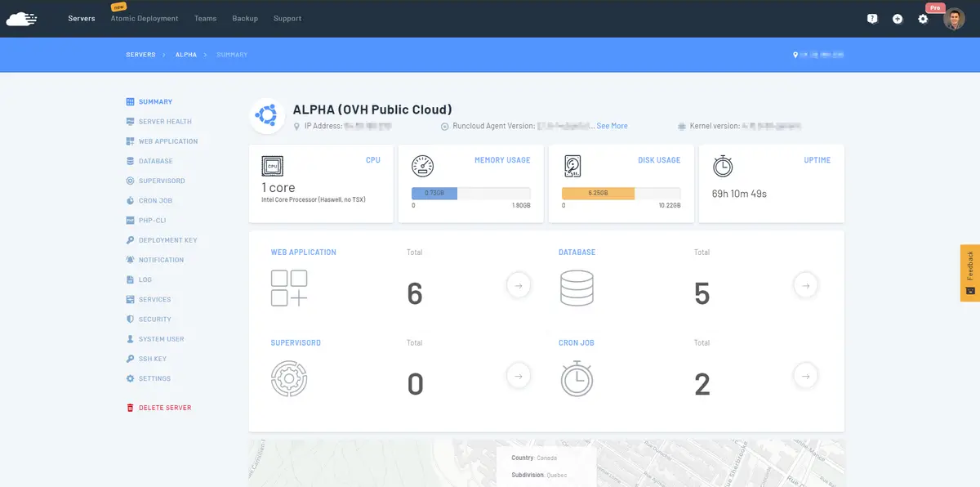Screen dimensions: 980x487
Task: Click the Cron Job total 2
Action: coord(702,384)
